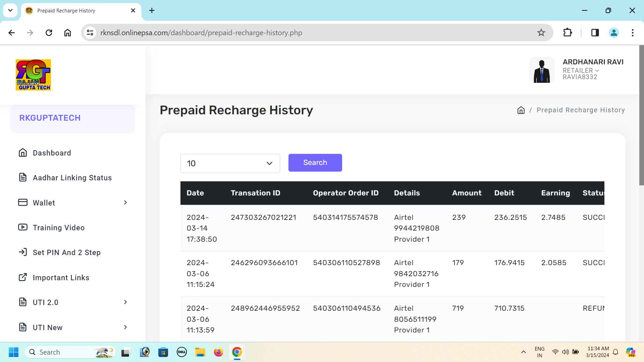The height and width of the screenshot is (362, 644).
Task: Open Firefox from the taskbar
Action: 218,352
